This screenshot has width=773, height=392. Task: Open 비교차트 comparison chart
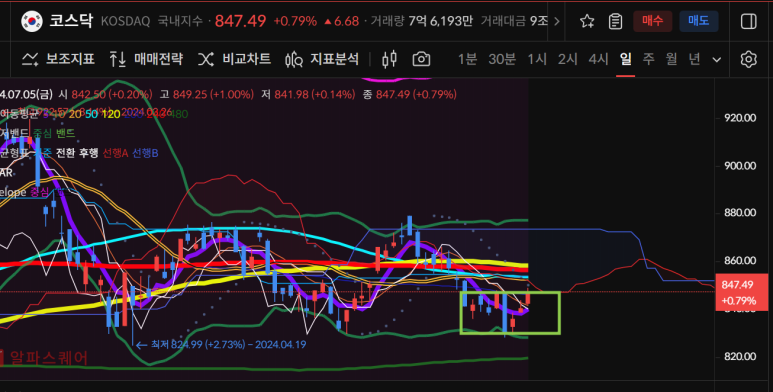[x=234, y=59]
